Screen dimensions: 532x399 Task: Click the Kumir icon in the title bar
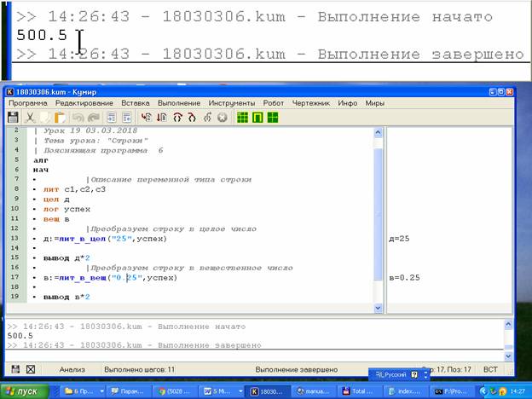tap(10, 92)
